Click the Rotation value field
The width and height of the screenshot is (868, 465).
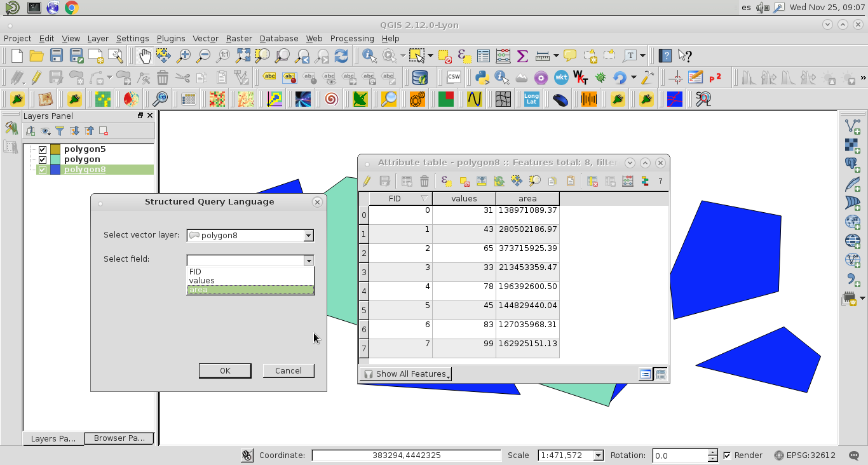point(679,455)
